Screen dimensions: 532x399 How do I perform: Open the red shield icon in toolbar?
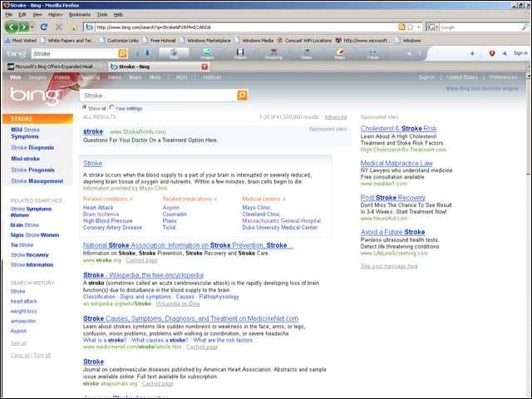coord(492,53)
